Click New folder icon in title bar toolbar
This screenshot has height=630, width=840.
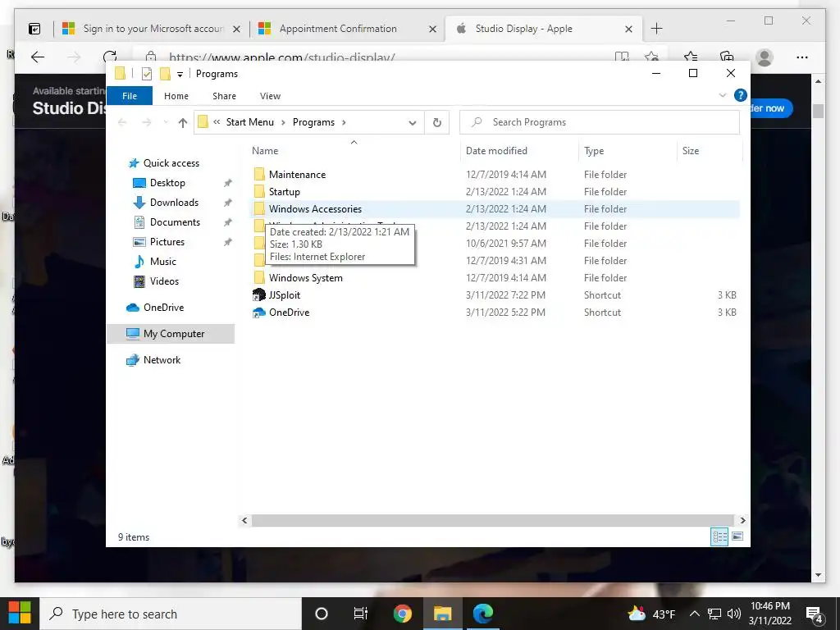coord(165,74)
